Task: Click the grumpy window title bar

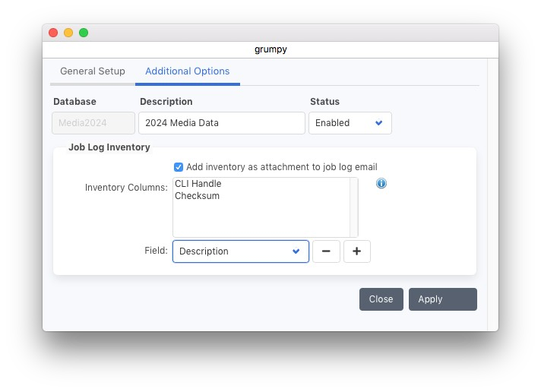Action: pos(270,49)
